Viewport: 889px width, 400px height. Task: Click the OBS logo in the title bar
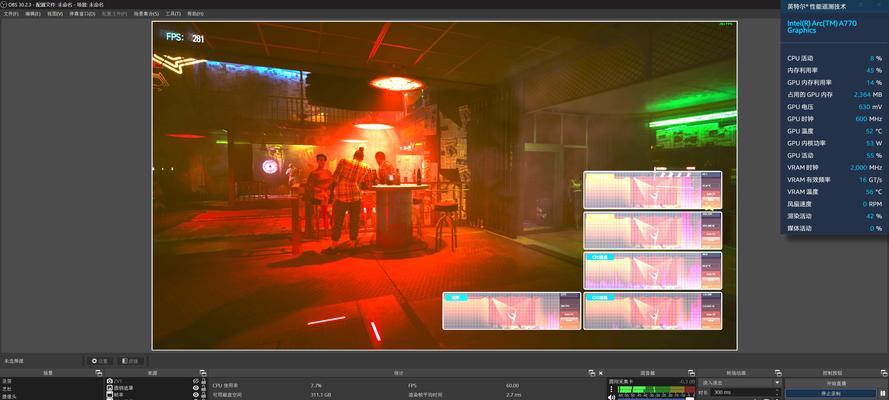point(3,4)
